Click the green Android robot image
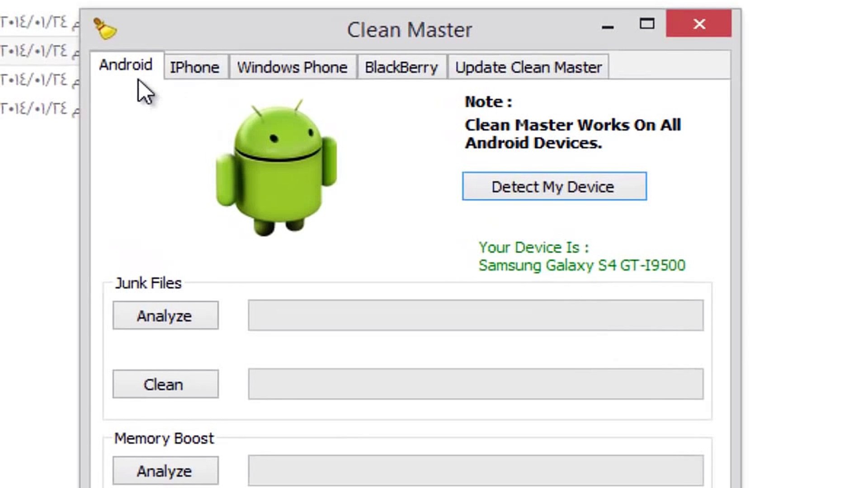This screenshot has height=488, width=868. [x=277, y=167]
